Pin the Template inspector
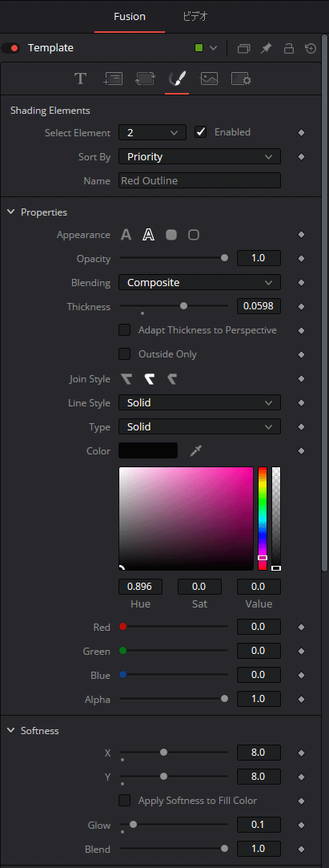Image resolution: width=329 pixels, height=868 pixels. pyautogui.click(x=266, y=48)
